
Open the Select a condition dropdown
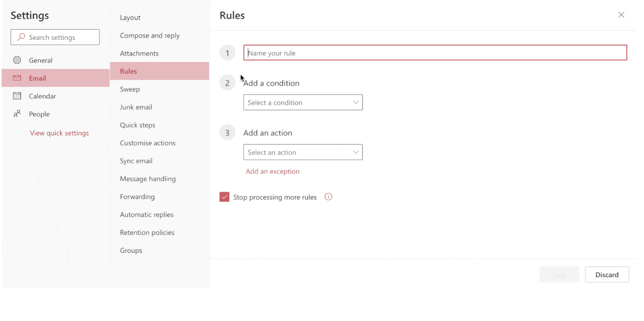[303, 103]
